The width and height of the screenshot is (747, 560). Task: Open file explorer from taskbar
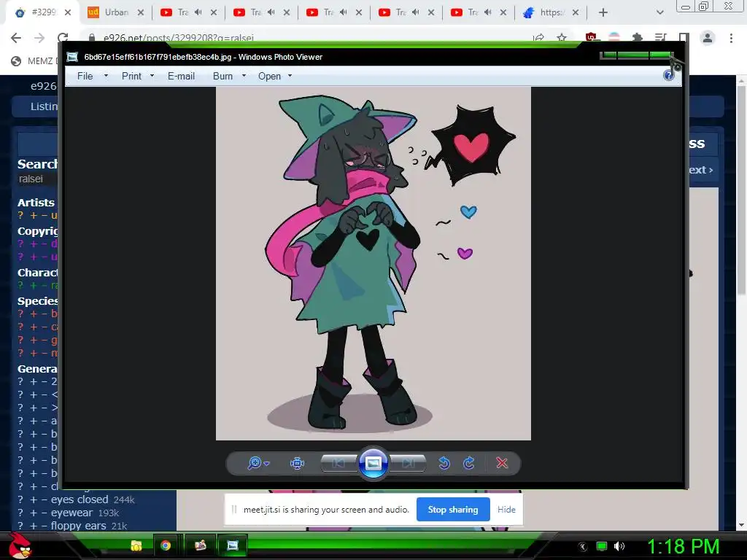136,545
